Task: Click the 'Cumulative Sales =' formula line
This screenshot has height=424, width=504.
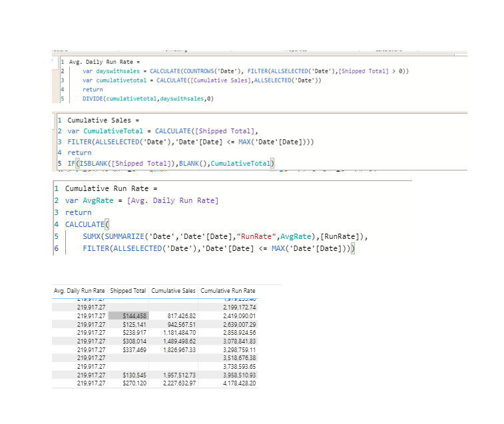Action: click(103, 120)
